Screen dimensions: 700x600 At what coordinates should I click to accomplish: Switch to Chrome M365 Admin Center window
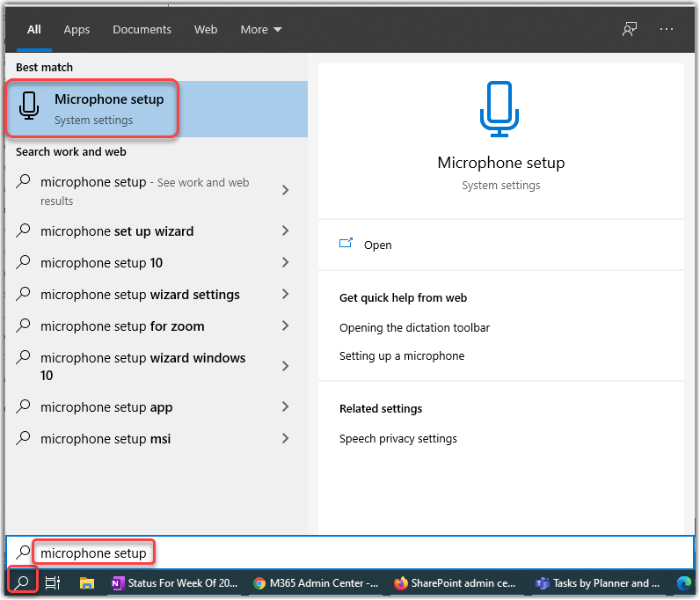coord(316,582)
